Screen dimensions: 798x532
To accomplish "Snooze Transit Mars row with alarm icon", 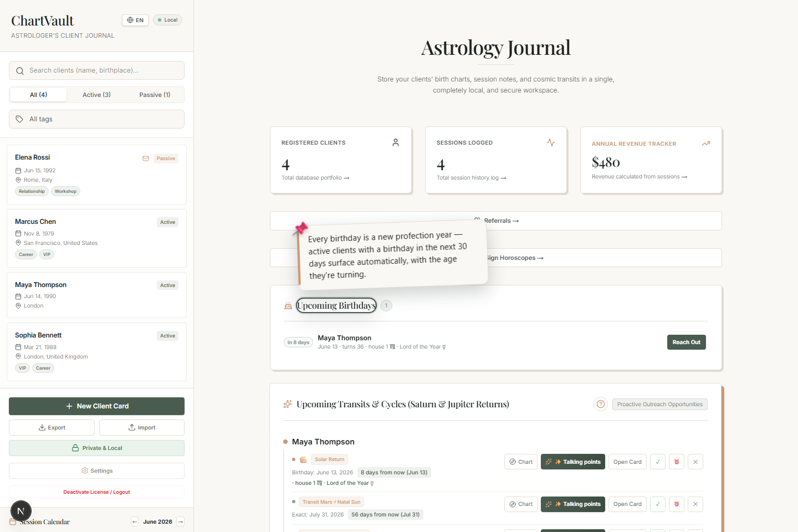I will point(677,504).
